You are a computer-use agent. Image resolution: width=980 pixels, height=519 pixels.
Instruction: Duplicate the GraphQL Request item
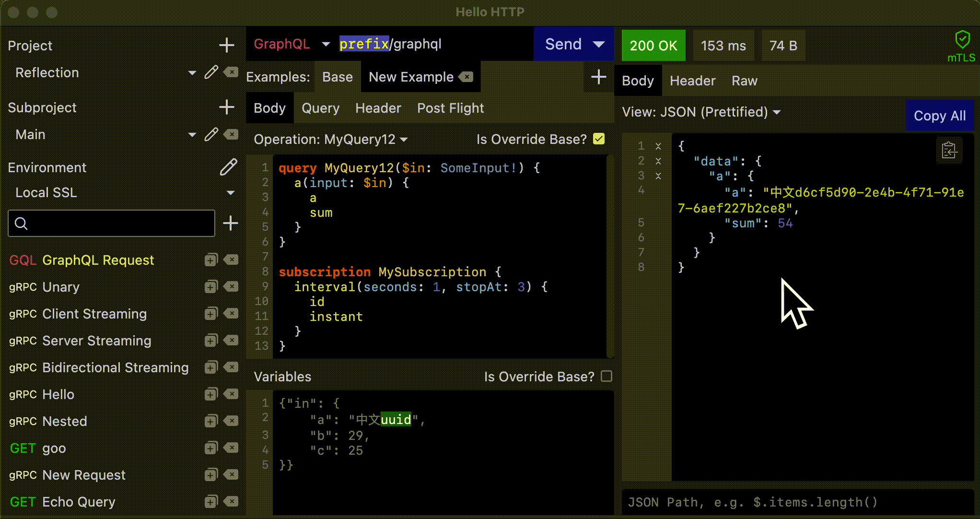coord(211,260)
